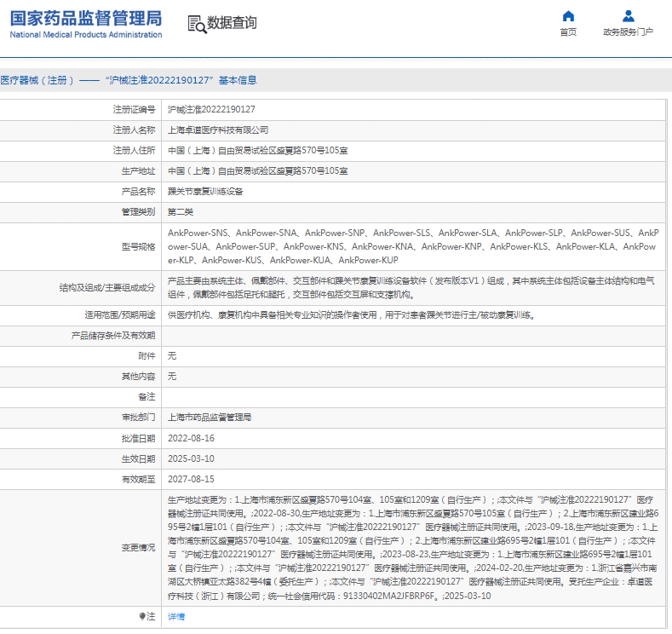Click the 首页 text link
This screenshot has height=634, width=672.
568,32
